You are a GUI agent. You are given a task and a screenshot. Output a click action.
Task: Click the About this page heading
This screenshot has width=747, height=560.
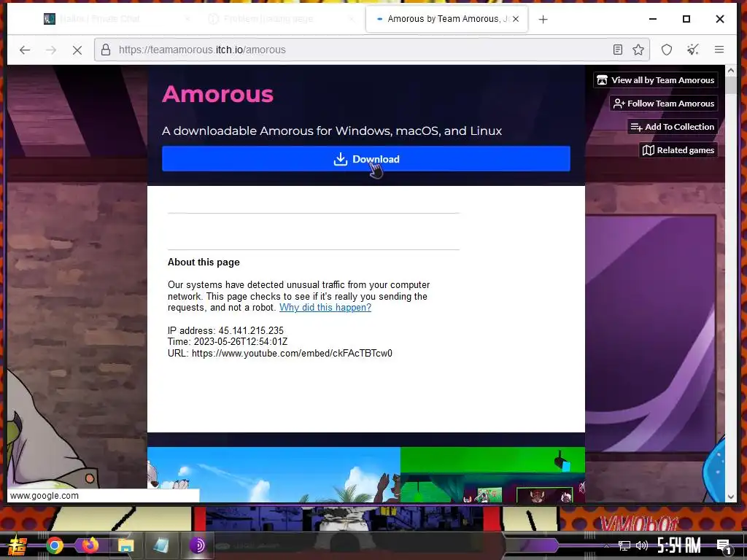click(204, 262)
